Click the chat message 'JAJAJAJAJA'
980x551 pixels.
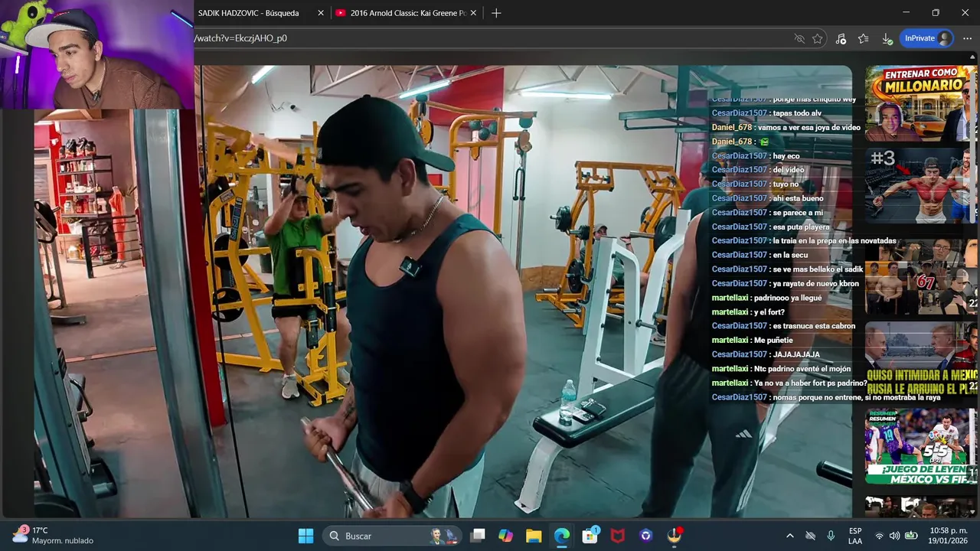796,354
